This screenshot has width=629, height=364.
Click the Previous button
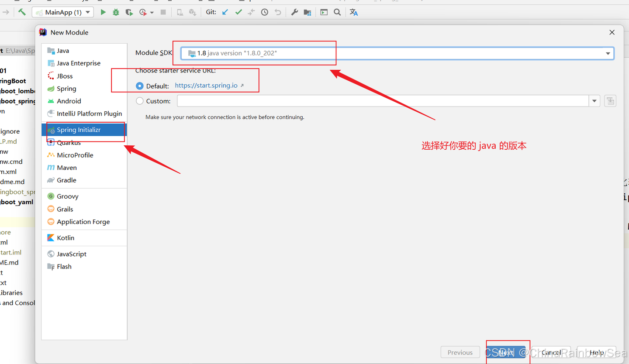tap(460, 352)
